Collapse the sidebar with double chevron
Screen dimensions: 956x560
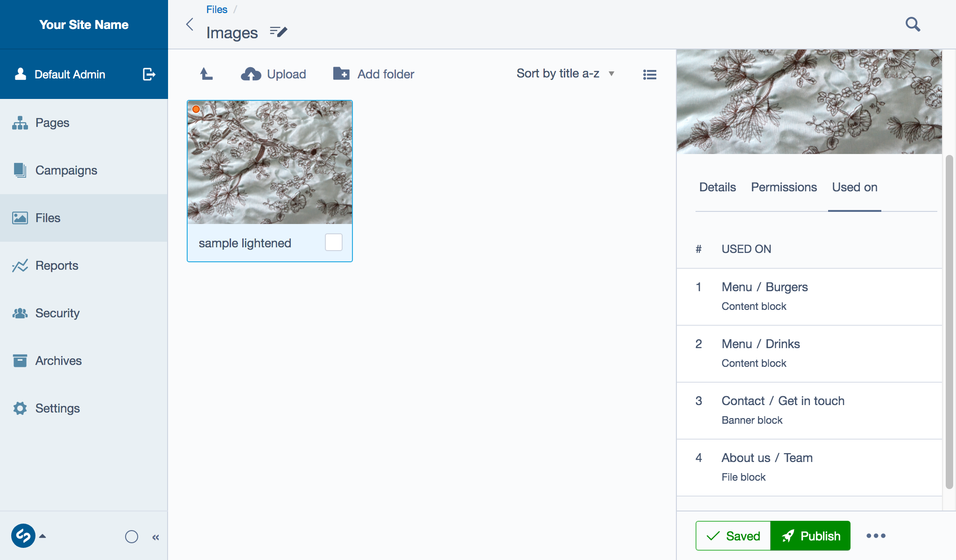[156, 537]
